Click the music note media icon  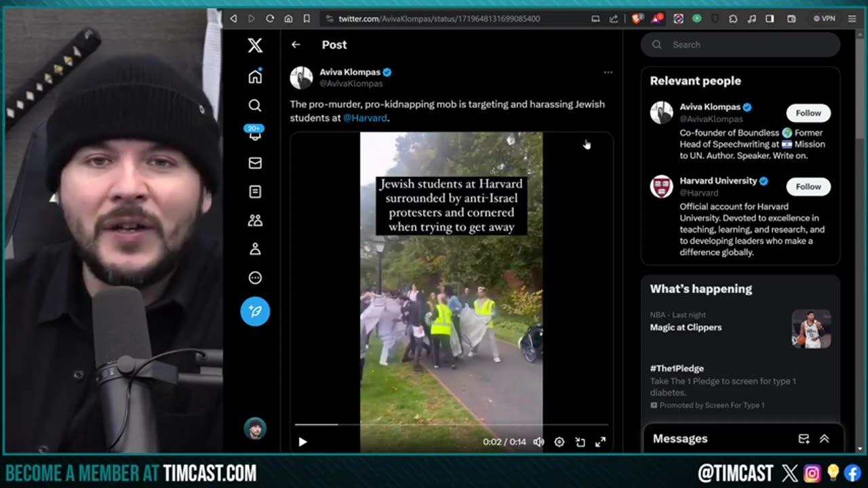pyautogui.click(x=751, y=19)
